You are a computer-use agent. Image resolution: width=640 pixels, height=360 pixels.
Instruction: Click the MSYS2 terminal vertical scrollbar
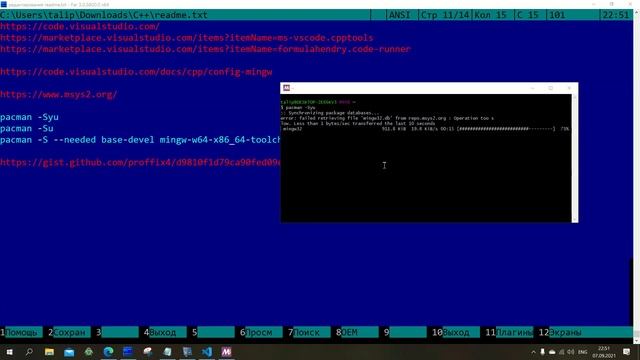[x=575, y=158]
